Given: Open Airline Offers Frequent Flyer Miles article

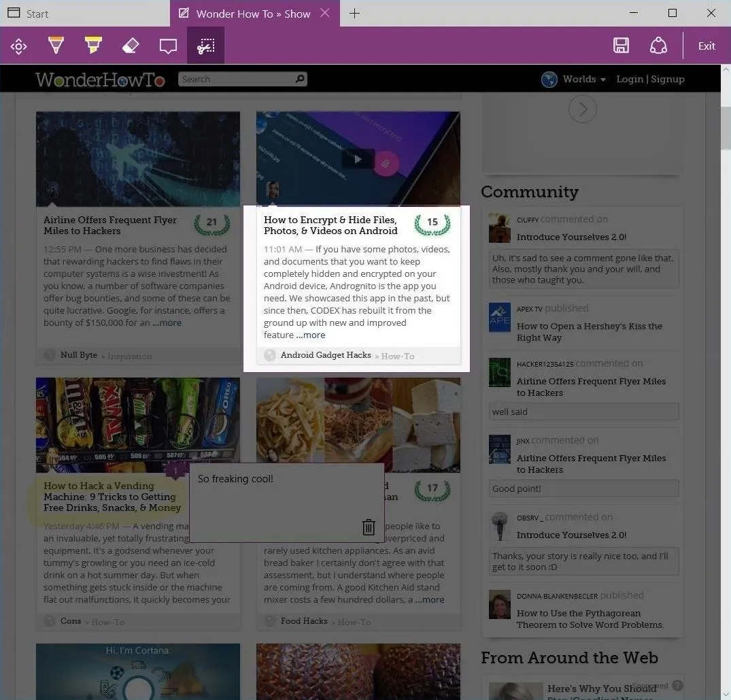Looking at the screenshot, I should coord(110,225).
